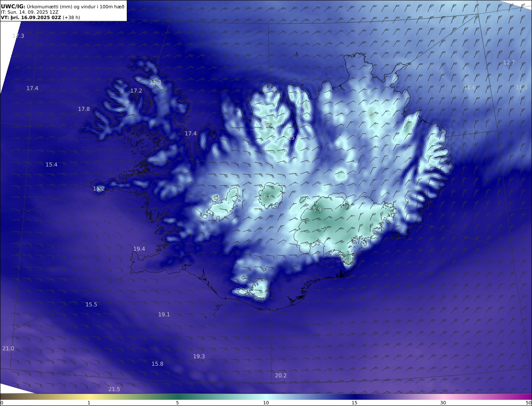Click the 17.8 value label
532x406 pixels.
point(84,109)
